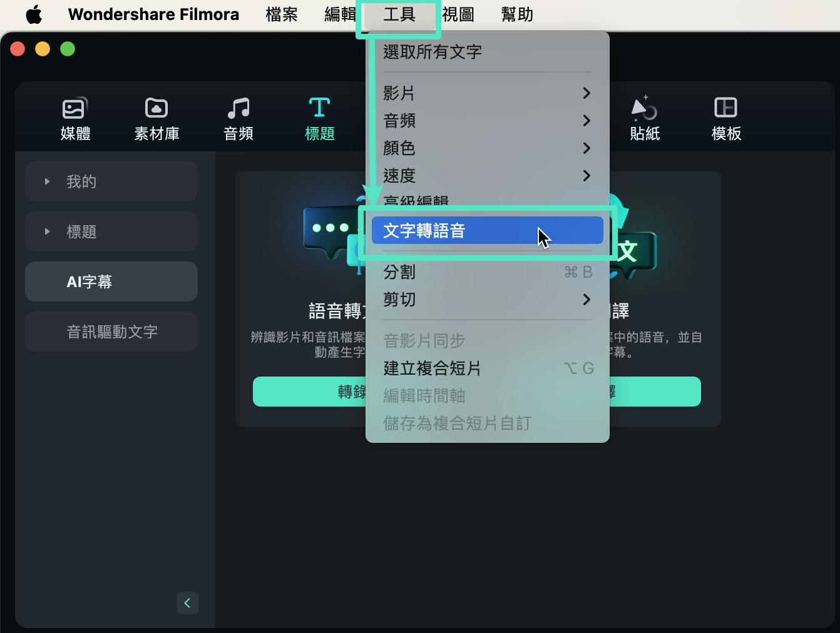Open the 剪切 submenu
The width and height of the screenshot is (840, 633).
[x=487, y=300]
